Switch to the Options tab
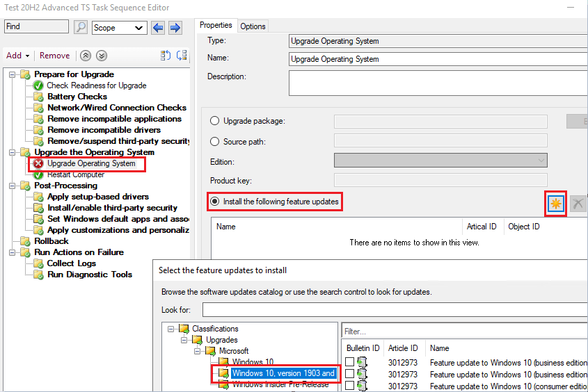 (x=253, y=26)
